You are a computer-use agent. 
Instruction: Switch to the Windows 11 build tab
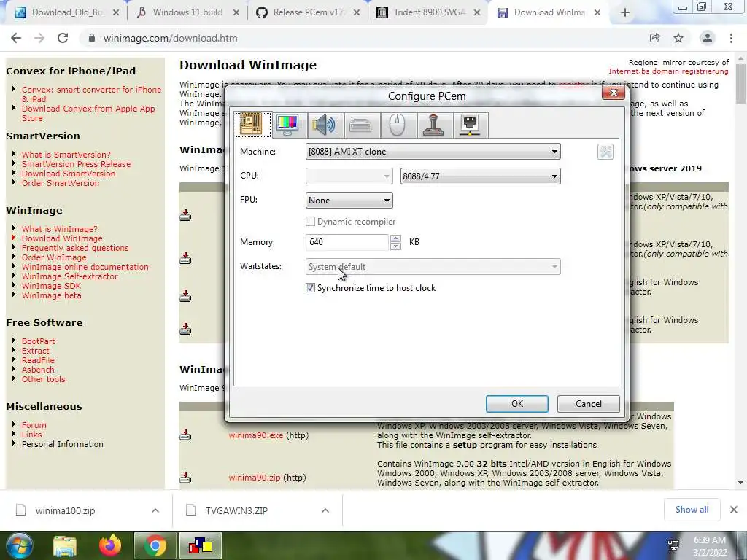click(187, 12)
